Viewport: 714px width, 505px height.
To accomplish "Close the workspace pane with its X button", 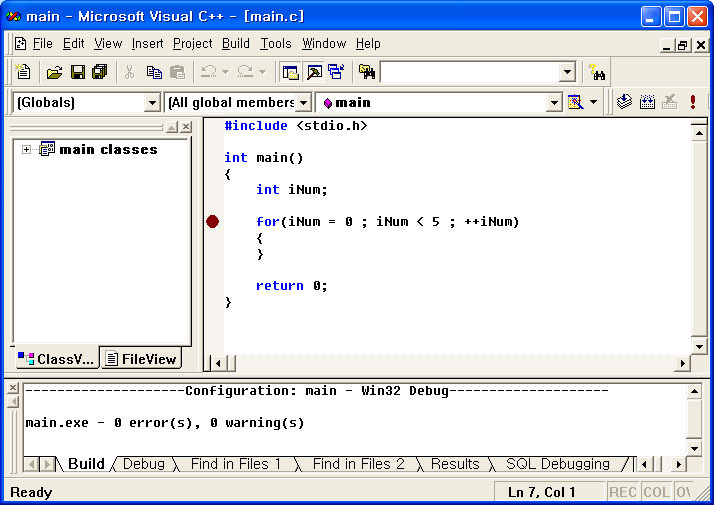I will (186, 127).
